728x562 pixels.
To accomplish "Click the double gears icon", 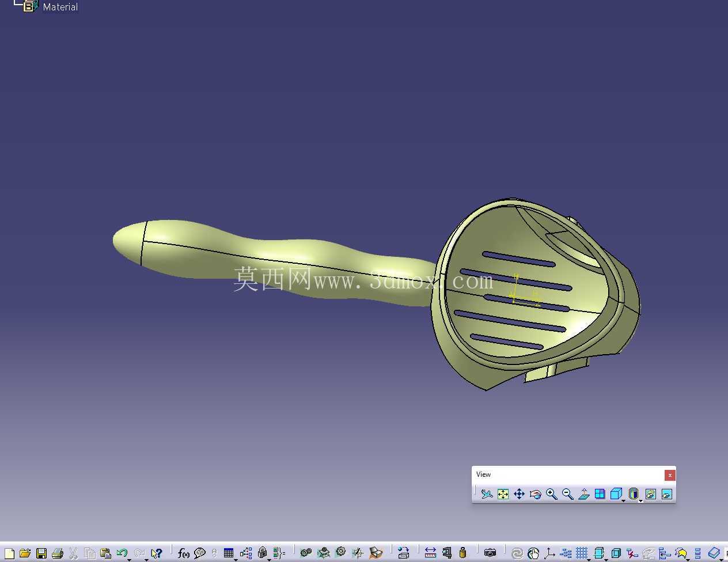I will tap(306, 553).
